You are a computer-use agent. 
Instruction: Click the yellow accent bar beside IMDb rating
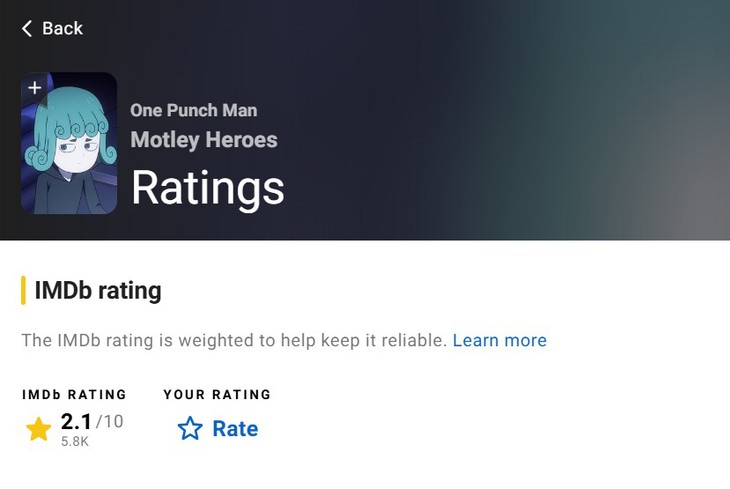(x=23, y=291)
